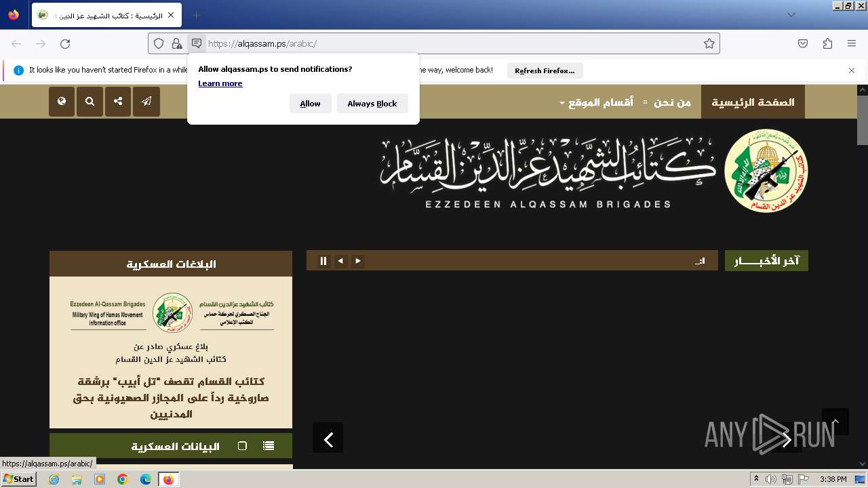Click the Refresh Firefox button
The width and height of the screenshot is (868, 488).
pos(545,70)
